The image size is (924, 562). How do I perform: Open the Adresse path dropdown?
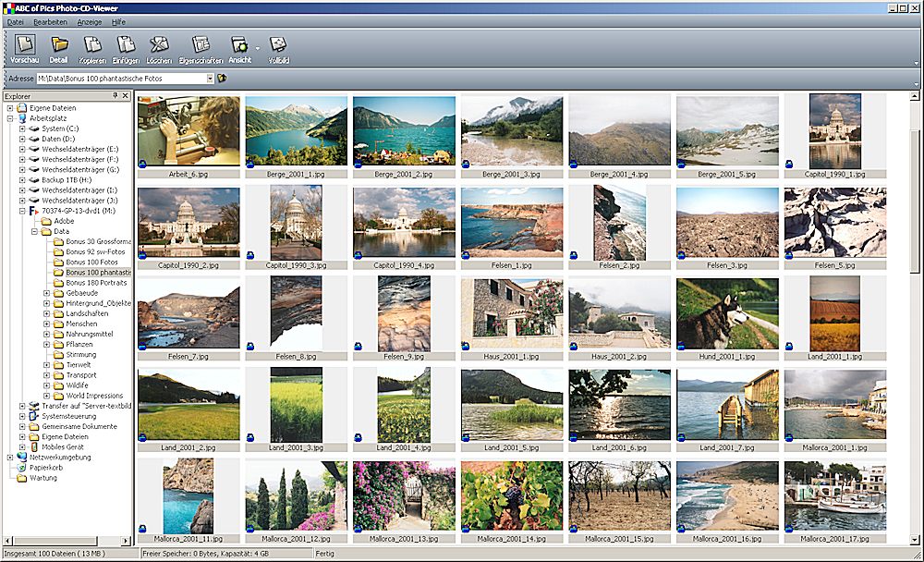coord(210,79)
